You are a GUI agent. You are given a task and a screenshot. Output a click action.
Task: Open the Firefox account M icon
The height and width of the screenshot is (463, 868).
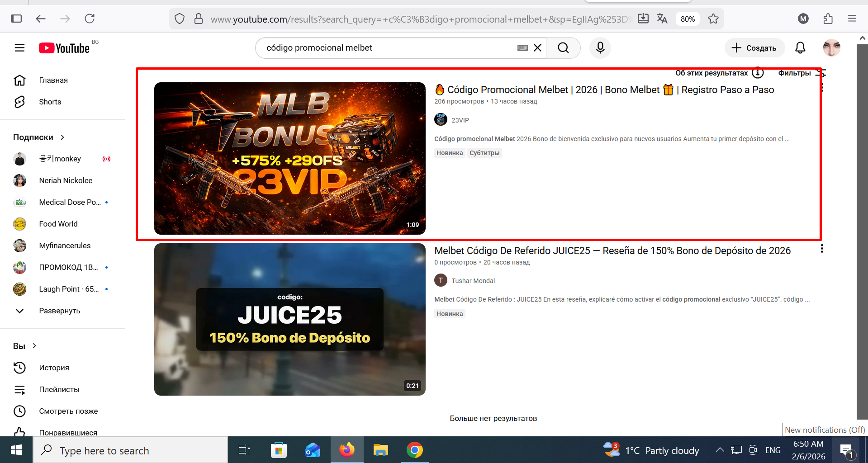coord(803,19)
